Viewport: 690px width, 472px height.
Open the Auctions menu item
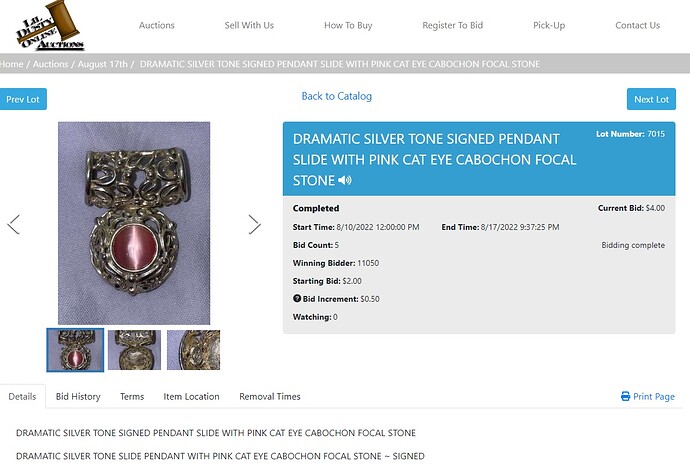(157, 26)
